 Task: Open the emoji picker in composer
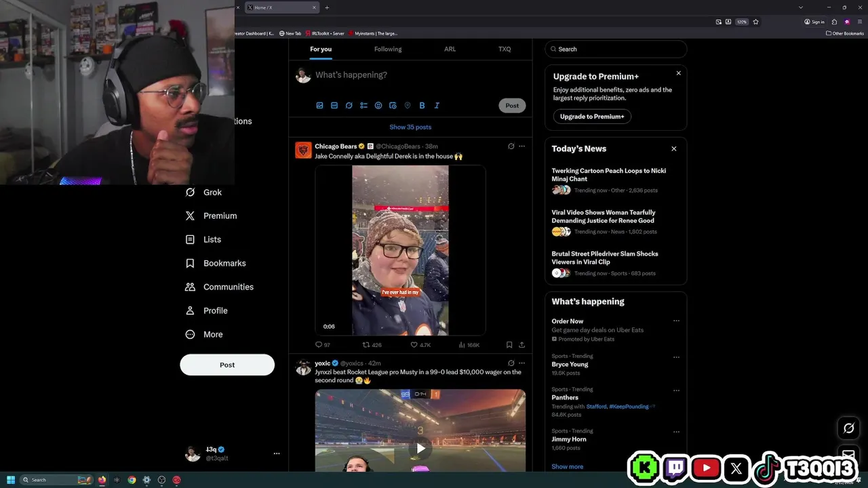coord(378,106)
